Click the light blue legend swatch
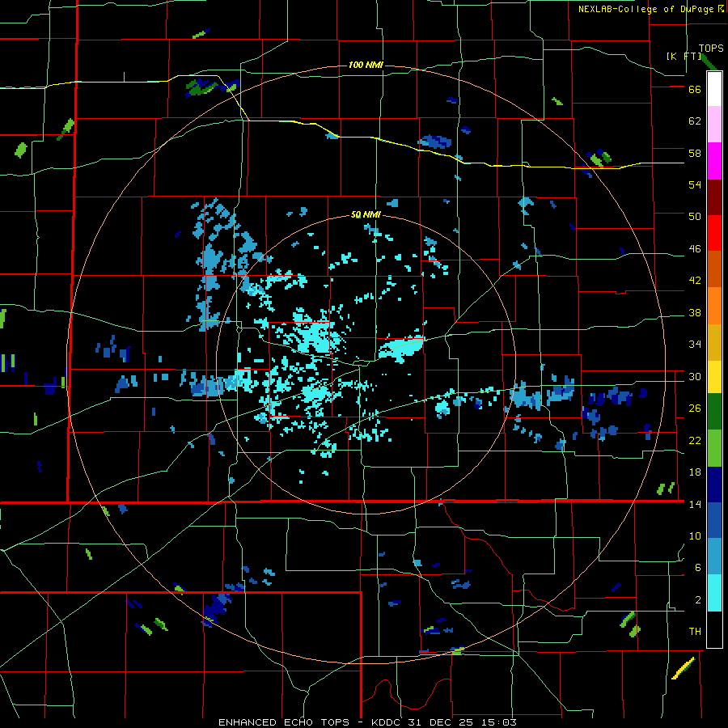This screenshot has height=728, width=728. coord(714,557)
